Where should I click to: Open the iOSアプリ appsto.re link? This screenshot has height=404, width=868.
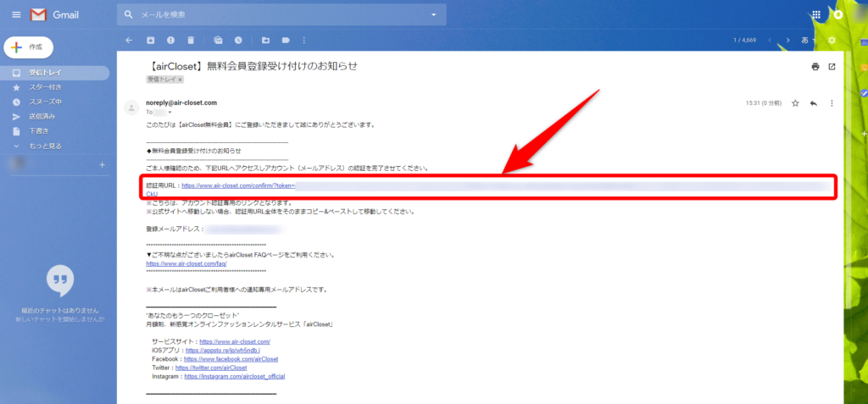(223, 351)
